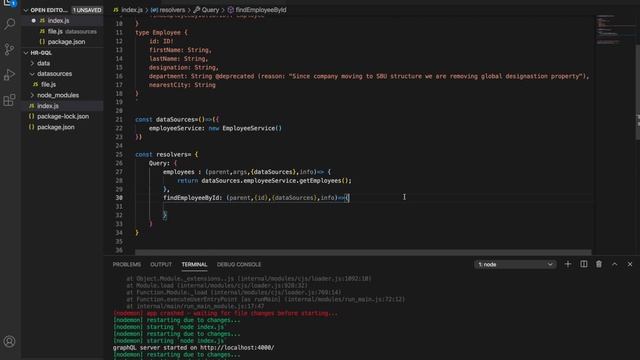Click Query in the breadcrumb
This screenshot has width=640, height=360.
(210, 10)
